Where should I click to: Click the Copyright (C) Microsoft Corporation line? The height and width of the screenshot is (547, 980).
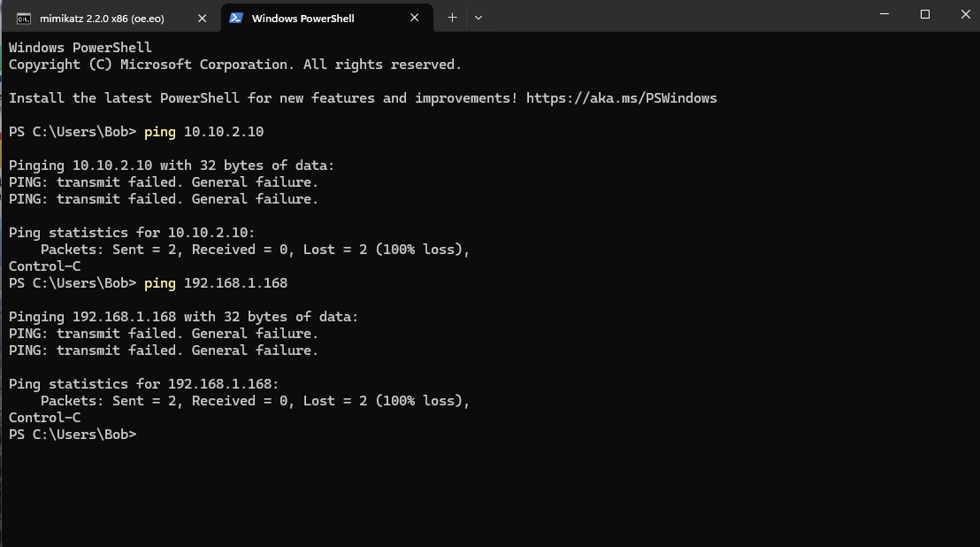point(234,65)
